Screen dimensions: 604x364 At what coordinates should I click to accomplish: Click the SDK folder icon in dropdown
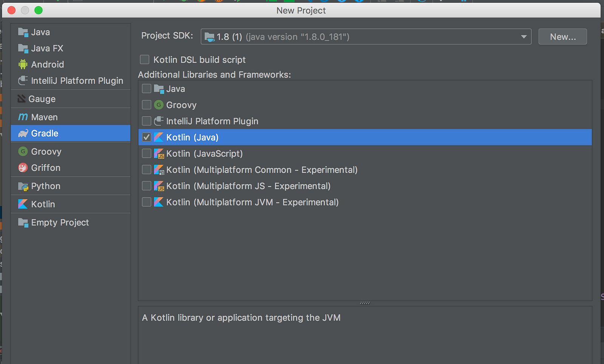[210, 37]
